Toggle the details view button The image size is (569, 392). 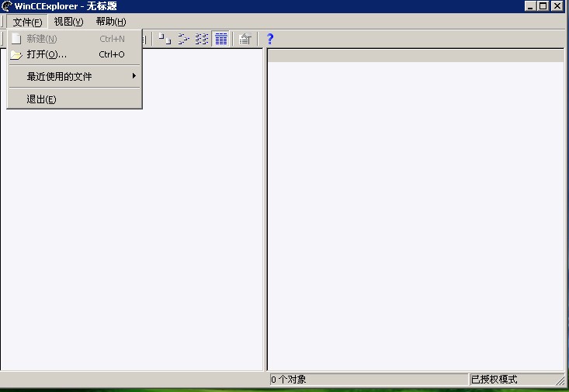point(220,38)
